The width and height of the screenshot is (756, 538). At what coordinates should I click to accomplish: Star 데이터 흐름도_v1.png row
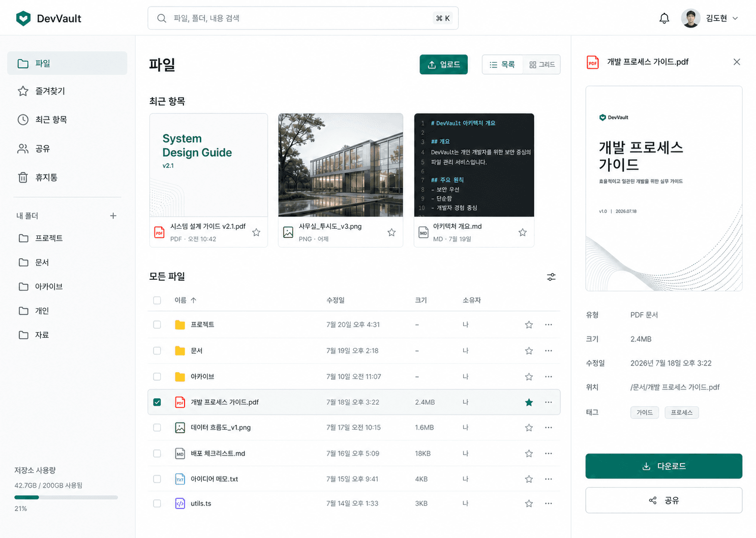coord(529,428)
